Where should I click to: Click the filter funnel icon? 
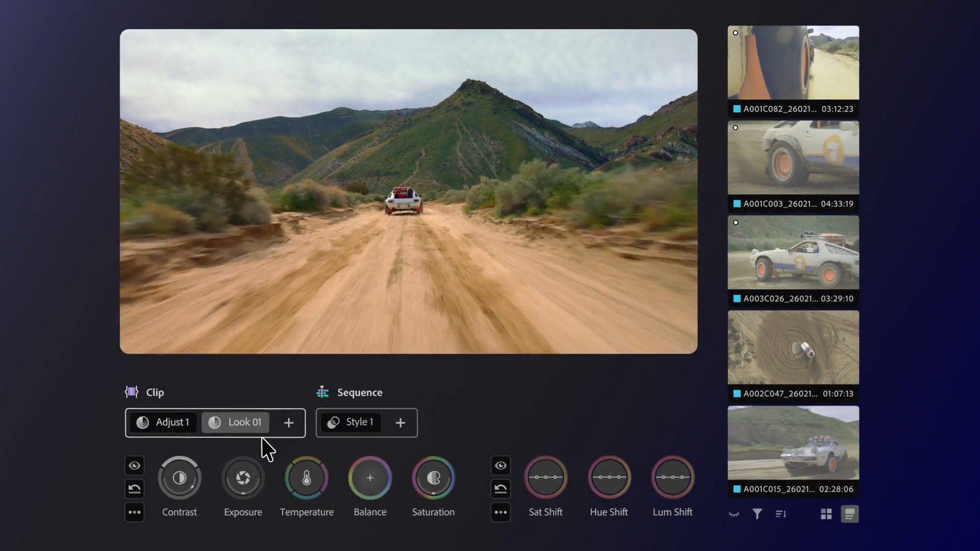[x=757, y=514]
